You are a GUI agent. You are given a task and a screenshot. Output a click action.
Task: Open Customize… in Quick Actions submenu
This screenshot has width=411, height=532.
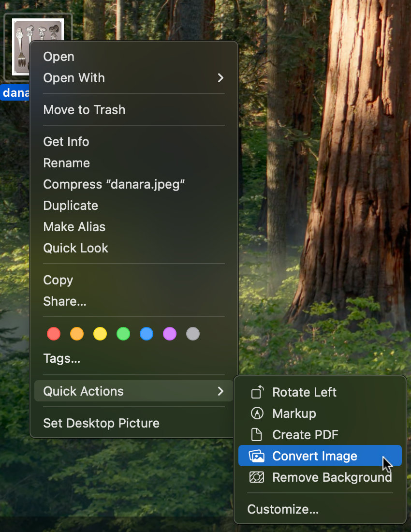click(x=283, y=509)
